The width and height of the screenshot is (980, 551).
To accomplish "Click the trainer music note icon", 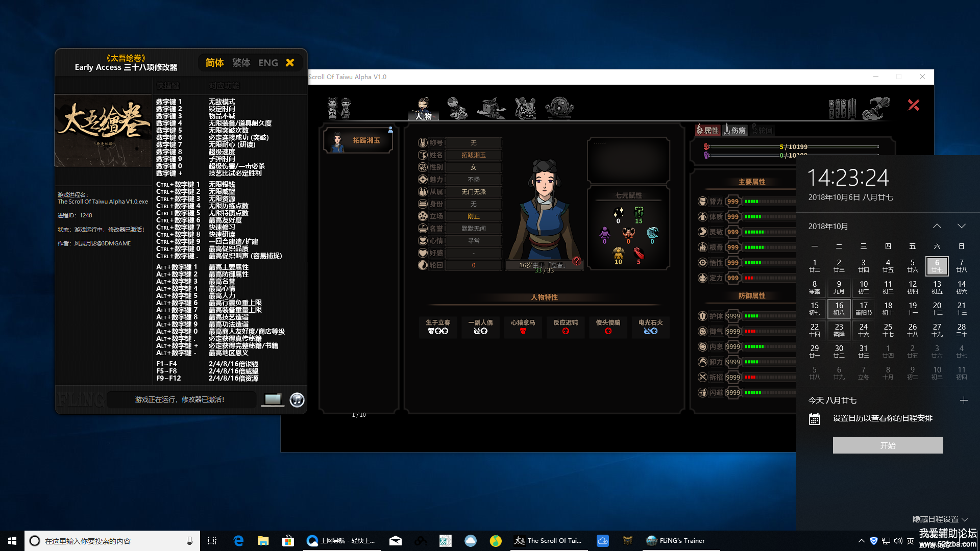I will pos(297,400).
